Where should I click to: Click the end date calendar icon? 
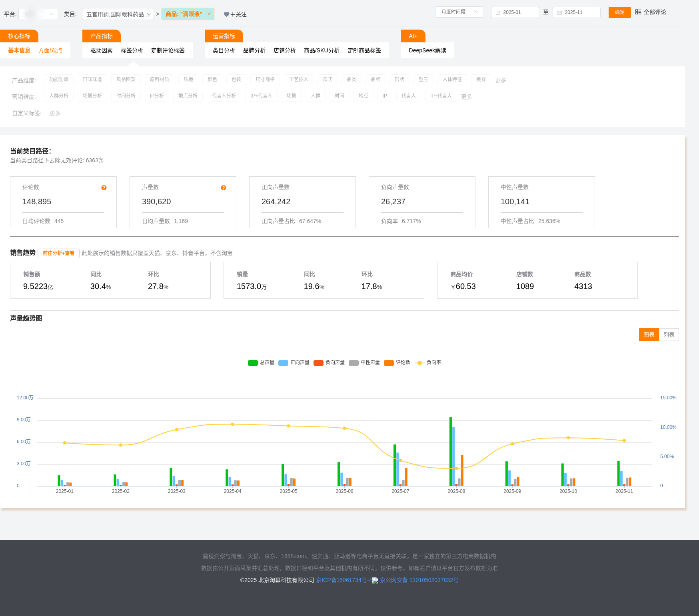[x=559, y=12]
